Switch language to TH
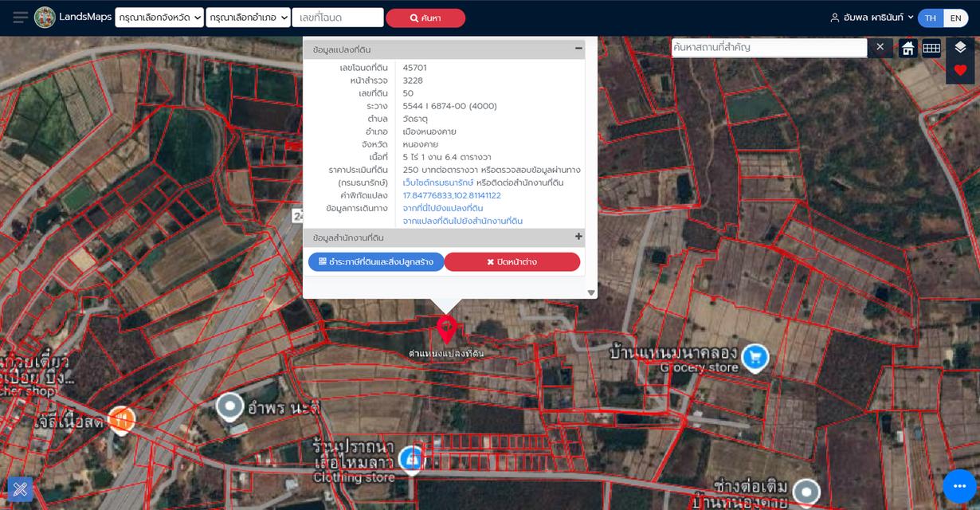This screenshot has width=980, height=510. coord(931,18)
